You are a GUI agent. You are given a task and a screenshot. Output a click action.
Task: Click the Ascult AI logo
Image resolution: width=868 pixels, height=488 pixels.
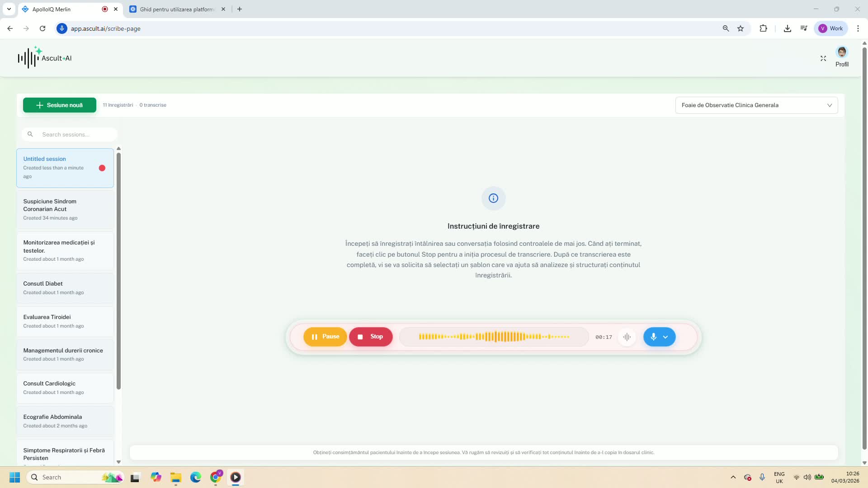(45, 58)
